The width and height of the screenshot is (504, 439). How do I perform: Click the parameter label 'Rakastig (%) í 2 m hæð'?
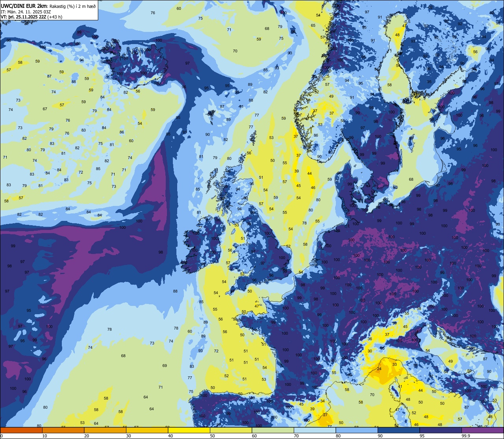click(72, 6)
